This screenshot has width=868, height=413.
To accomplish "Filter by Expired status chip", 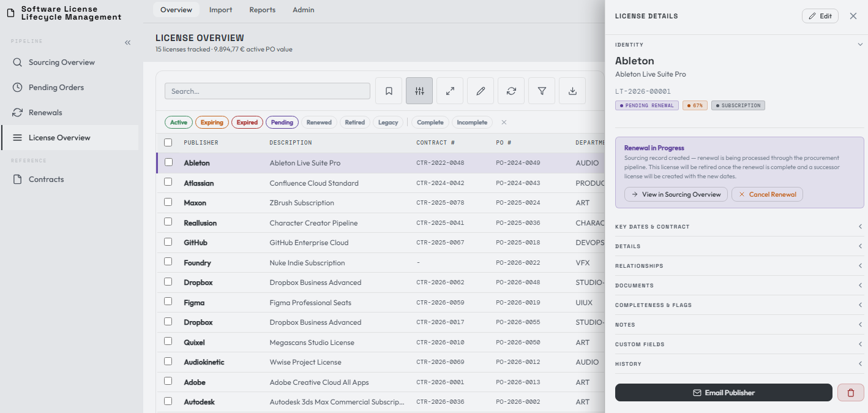I will (247, 123).
